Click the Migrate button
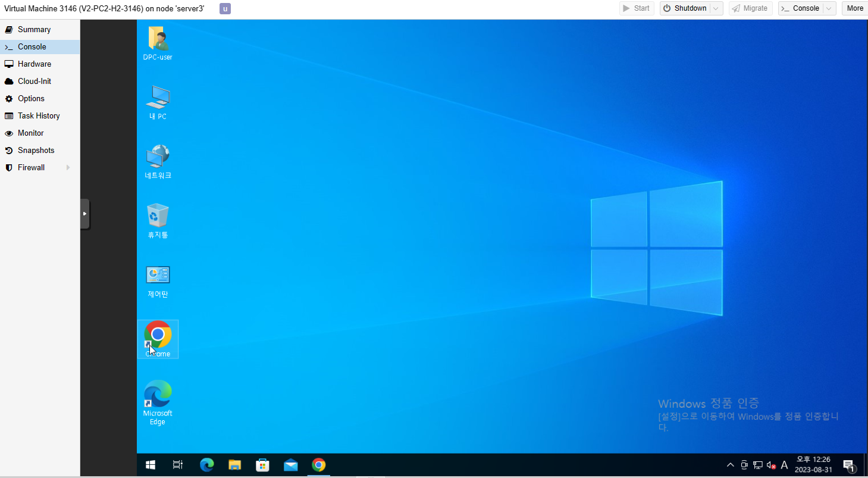The height and width of the screenshot is (478, 868). point(751,8)
